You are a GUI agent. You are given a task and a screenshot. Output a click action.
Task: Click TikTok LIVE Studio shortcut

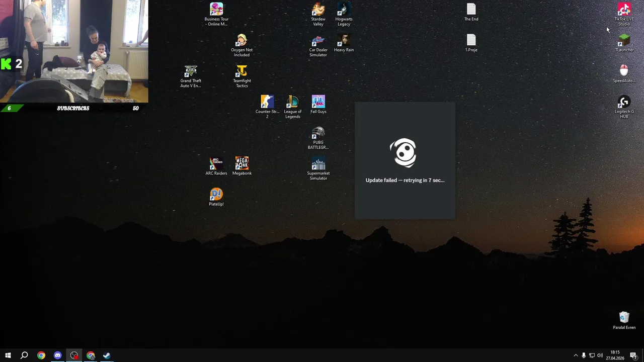(624, 14)
